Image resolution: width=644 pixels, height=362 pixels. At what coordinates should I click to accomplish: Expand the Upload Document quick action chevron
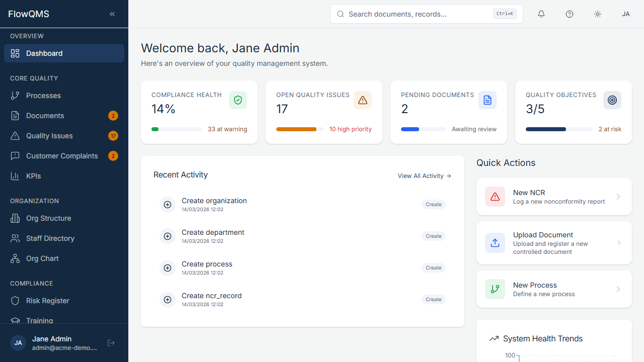coord(619,243)
